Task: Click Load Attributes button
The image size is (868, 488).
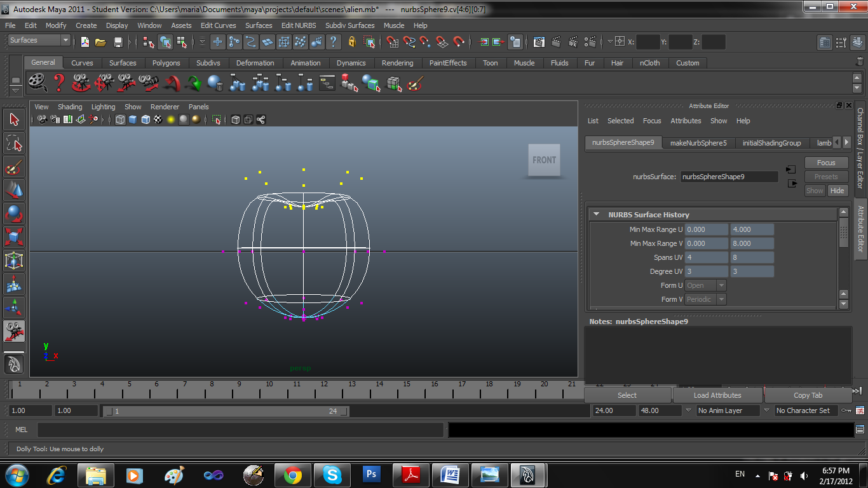Action: [717, 395]
